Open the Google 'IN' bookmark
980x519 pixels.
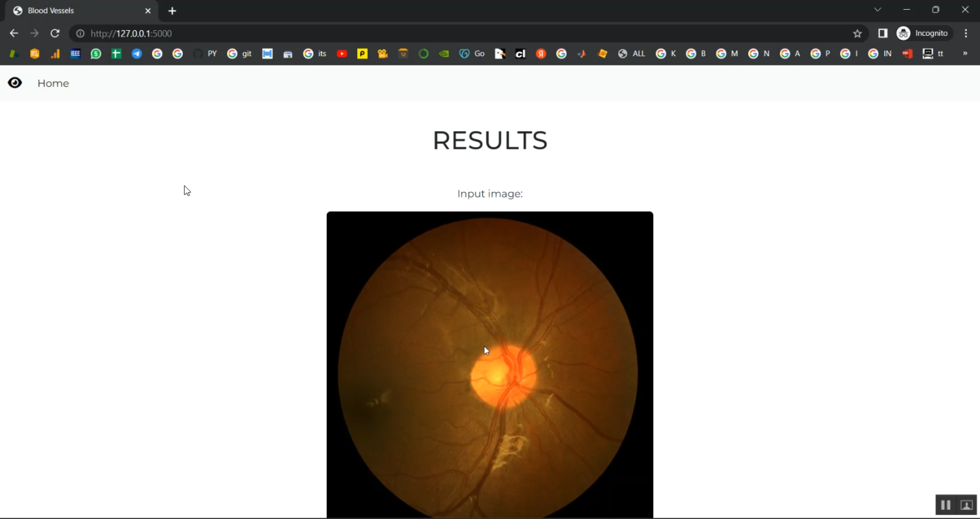(880, 54)
